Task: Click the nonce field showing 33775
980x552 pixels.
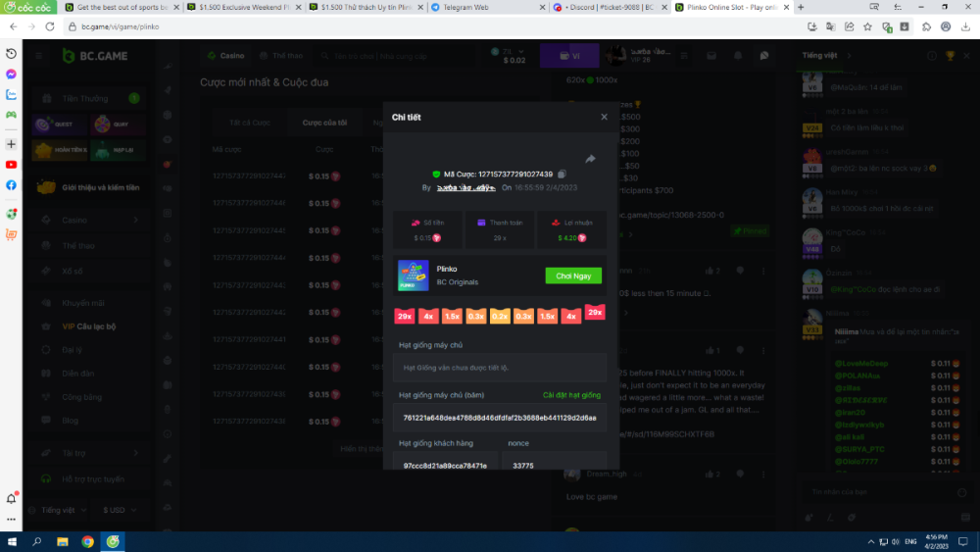Action: click(554, 466)
